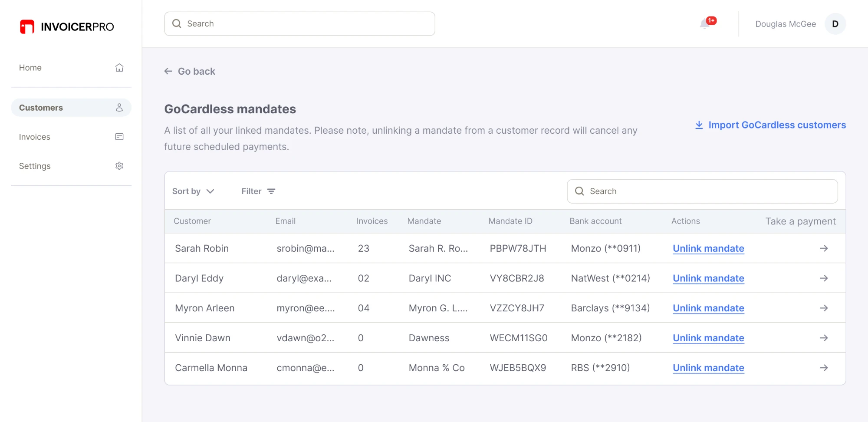This screenshot has width=868, height=422.
Task: Click the Filter lines icon
Action: click(x=271, y=191)
